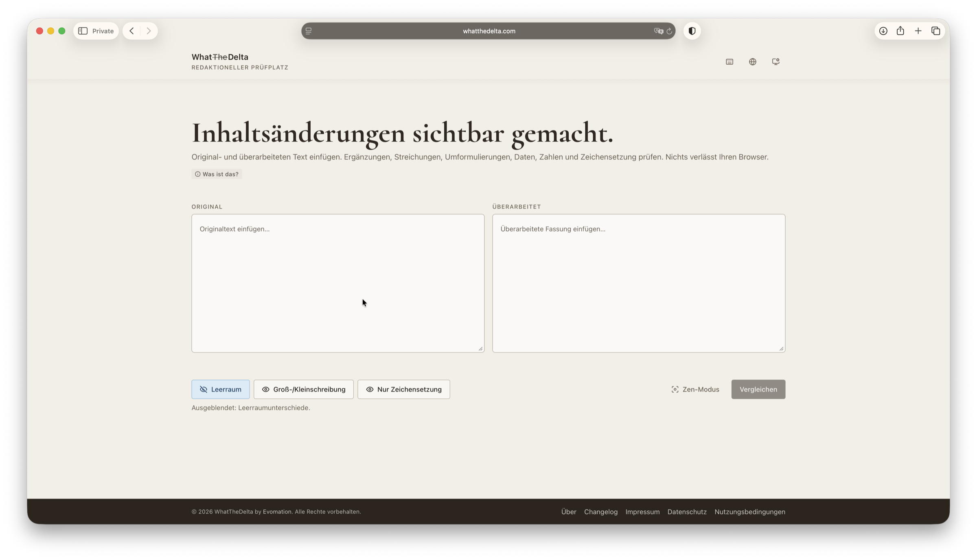977x560 pixels.
Task: Hide Groß-/Kleinschreibung differences
Action: pos(303,389)
